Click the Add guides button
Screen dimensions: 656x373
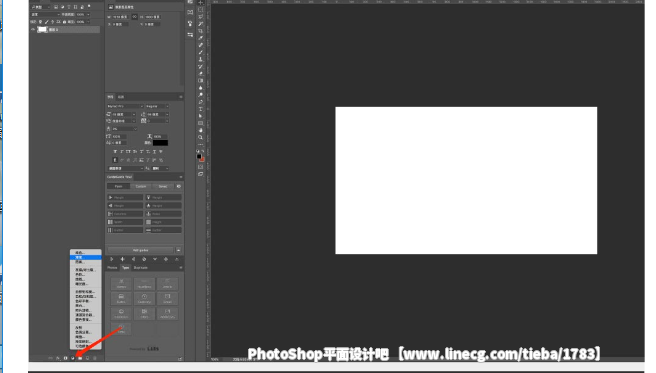coord(141,250)
